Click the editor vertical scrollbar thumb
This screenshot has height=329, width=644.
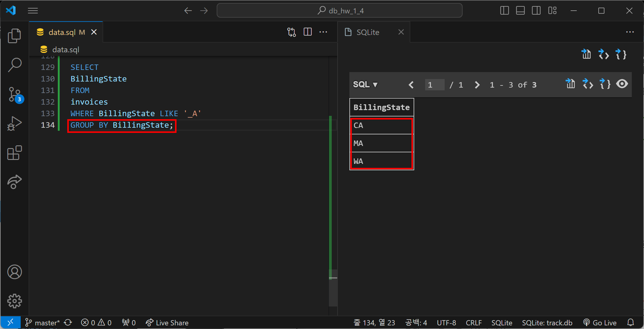click(x=333, y=287)
